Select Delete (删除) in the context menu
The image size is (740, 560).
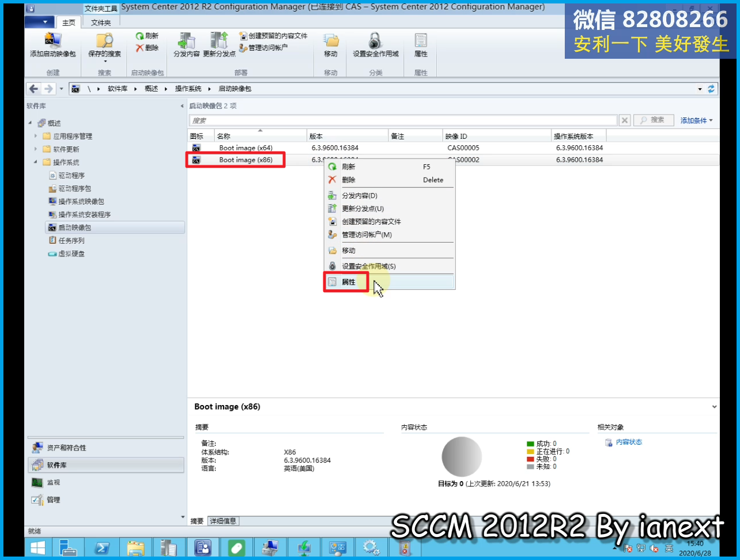(x=389, y=180)
